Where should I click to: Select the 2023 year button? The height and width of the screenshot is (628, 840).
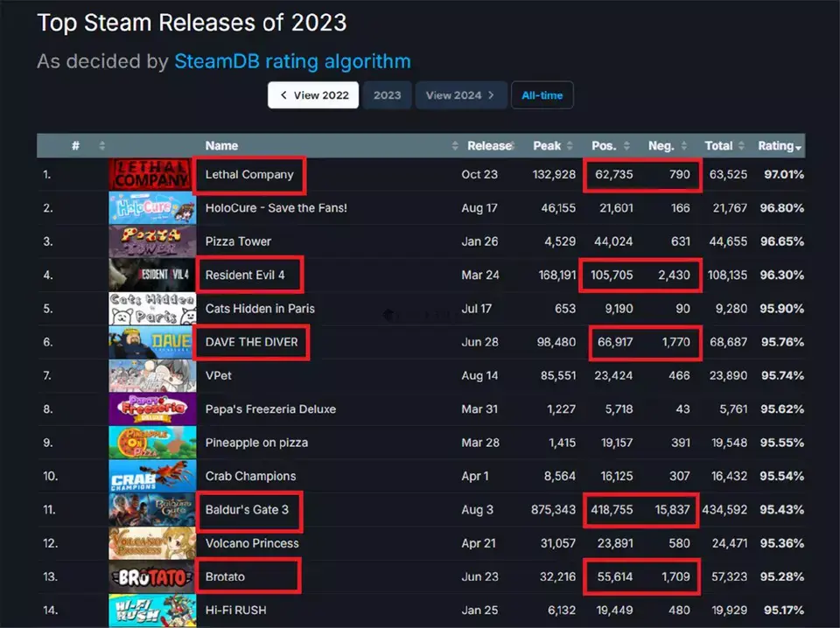tap(387, 95)
